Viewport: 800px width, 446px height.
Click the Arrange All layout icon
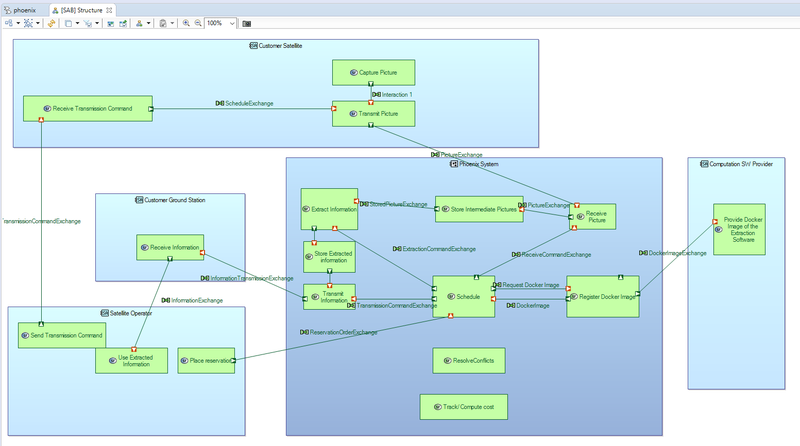7,23
